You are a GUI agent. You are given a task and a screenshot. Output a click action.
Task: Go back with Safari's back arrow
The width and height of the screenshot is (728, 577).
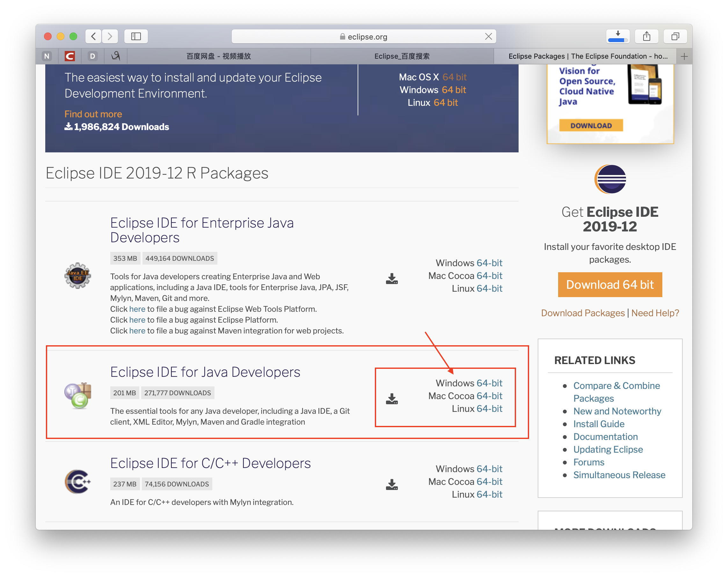tap(93, 36)
